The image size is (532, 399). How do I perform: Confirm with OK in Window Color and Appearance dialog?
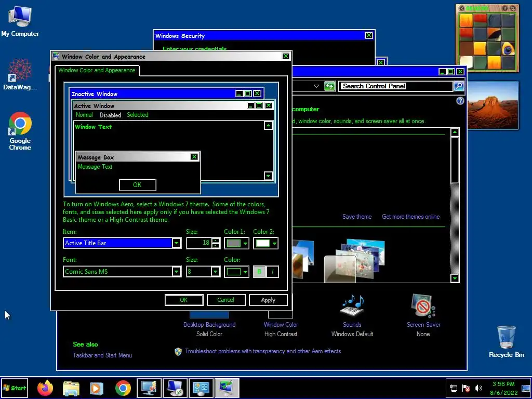pyautogui.click(x=184, y=300)
